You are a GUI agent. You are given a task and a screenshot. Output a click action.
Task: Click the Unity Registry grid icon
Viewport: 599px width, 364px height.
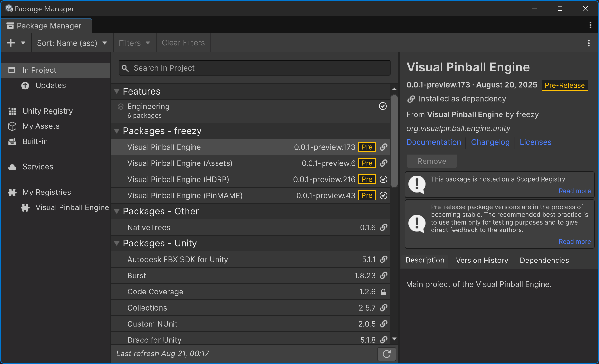tap(12, 111)
